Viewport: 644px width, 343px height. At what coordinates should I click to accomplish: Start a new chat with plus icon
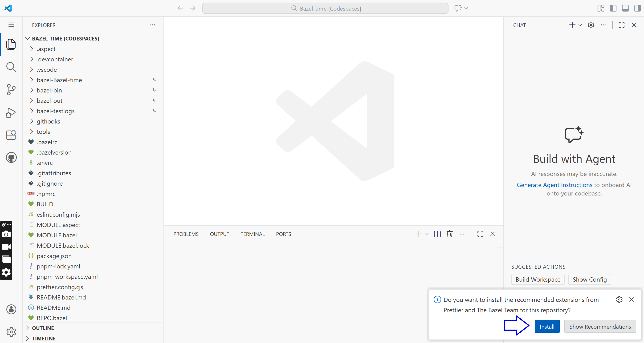[572, 25]
